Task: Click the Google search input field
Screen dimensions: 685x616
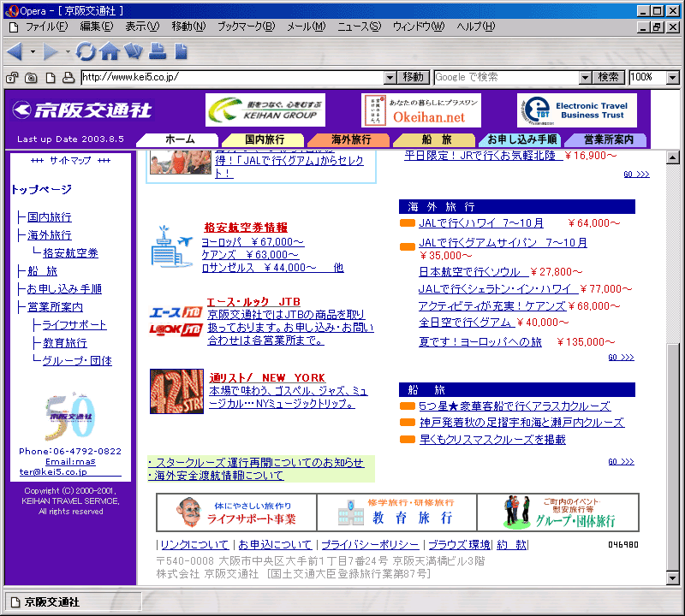Action: [x=507, y=78]
